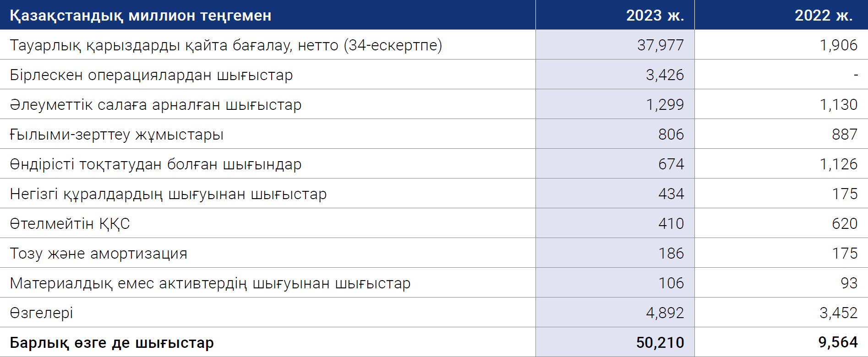Click the value 434 in 2023 column

pyautogui.click(x=671, y=194)
